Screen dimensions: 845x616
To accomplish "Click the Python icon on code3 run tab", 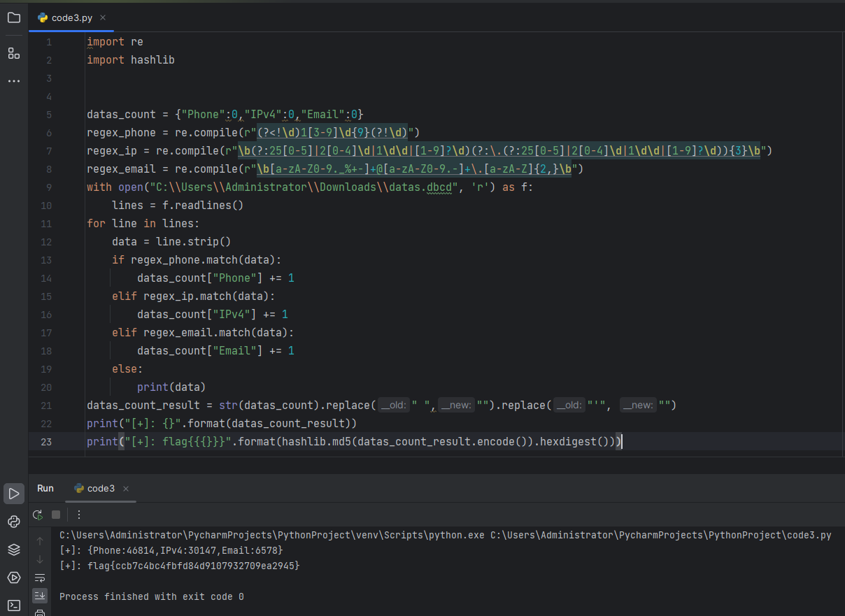I will click(x=79, y=489).
